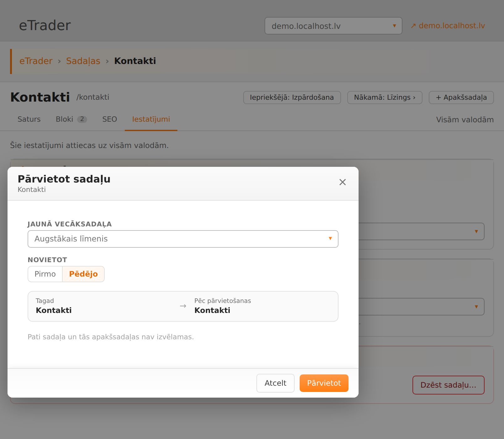Add a new Apakšsadaļa
The width and height of the screenshot is (504, 439).
pyautogui.click(x=461, y=98)
